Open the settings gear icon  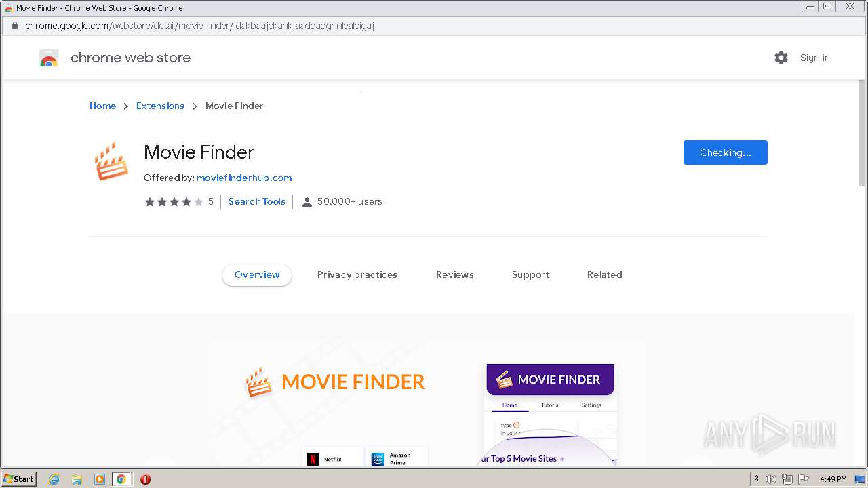[x=781, y=58]
